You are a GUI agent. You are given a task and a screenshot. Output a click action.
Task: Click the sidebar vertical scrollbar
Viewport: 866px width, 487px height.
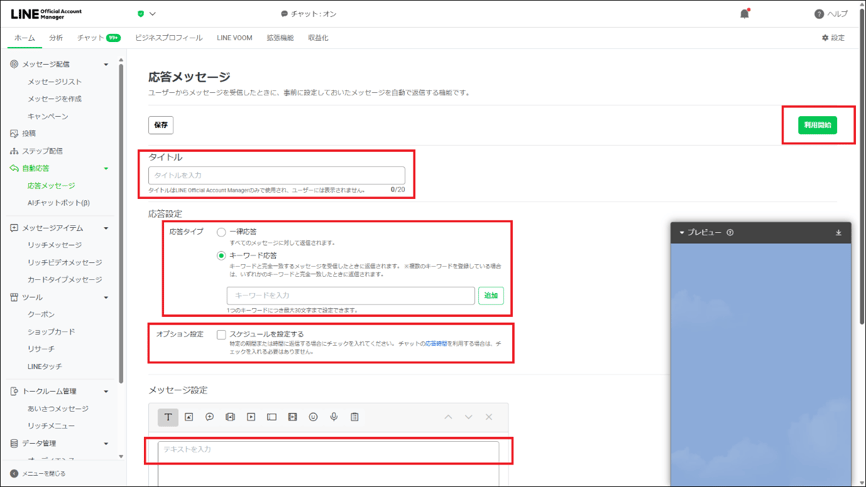(x=121, y=224)
